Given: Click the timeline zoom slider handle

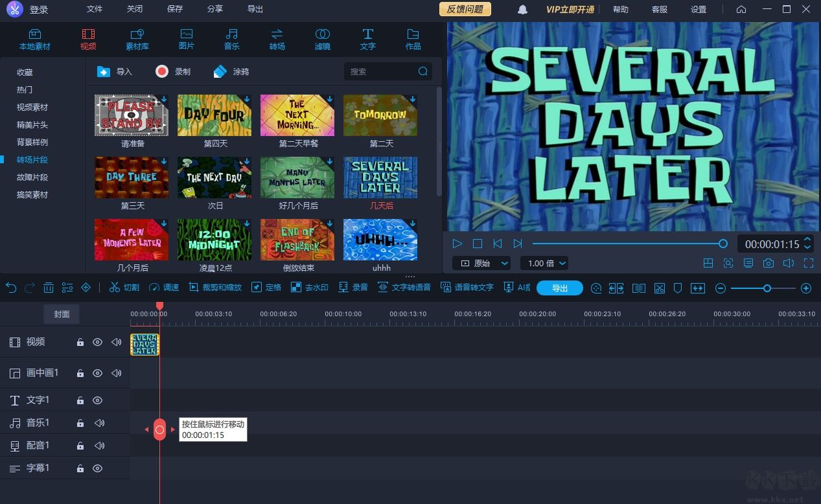Looking at the screenshot, I should [x=767, y=288].
